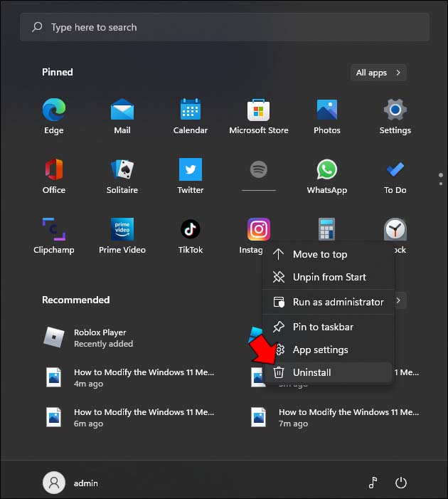Choose Run as administrator
Image resolution: width=448 pixels, height=499 pixels.
pyautogui.click(x=329, y=302)
